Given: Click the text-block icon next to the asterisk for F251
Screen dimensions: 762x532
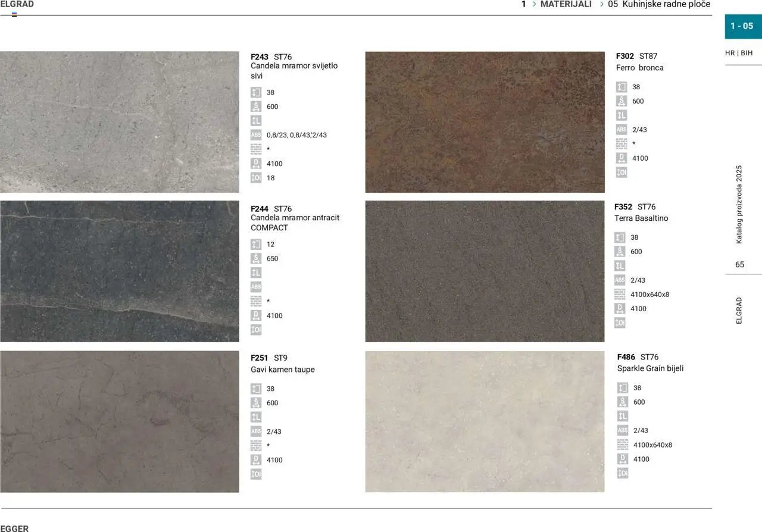Looking at the screenshot, I should [256, 445].
